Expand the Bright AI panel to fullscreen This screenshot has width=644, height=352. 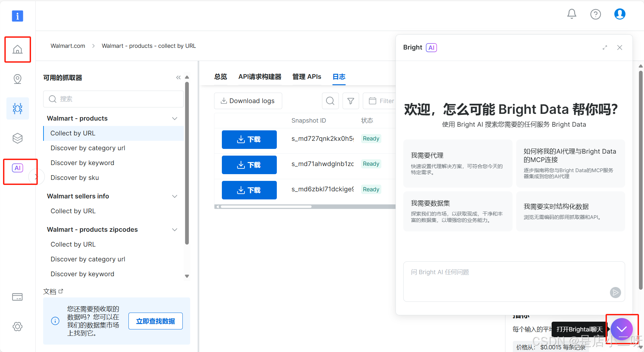[x=605, y=48]
